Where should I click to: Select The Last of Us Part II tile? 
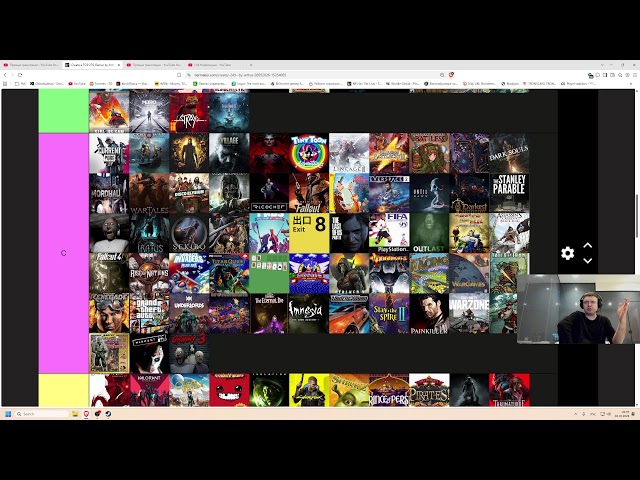point(349,233)
